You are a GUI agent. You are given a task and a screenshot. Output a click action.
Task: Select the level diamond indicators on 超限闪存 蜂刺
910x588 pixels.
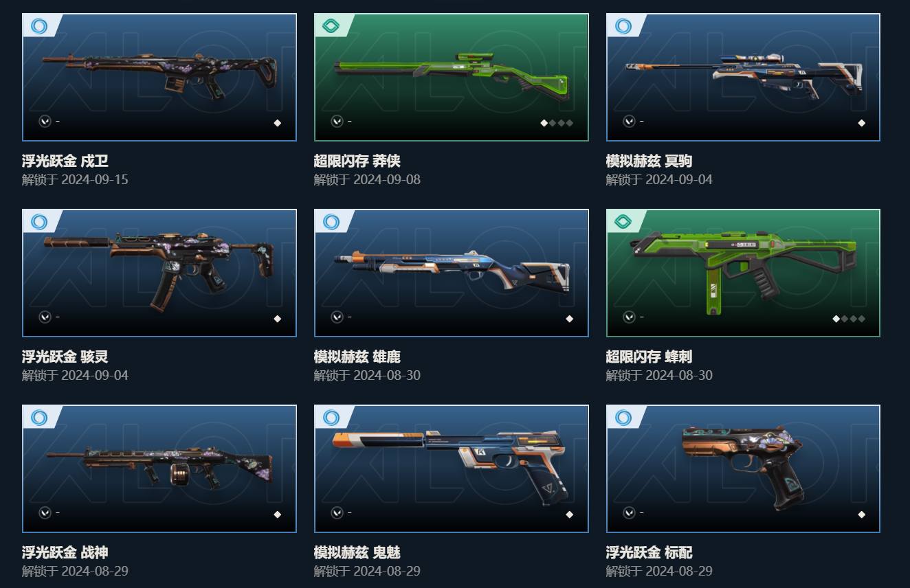point(849,319)
